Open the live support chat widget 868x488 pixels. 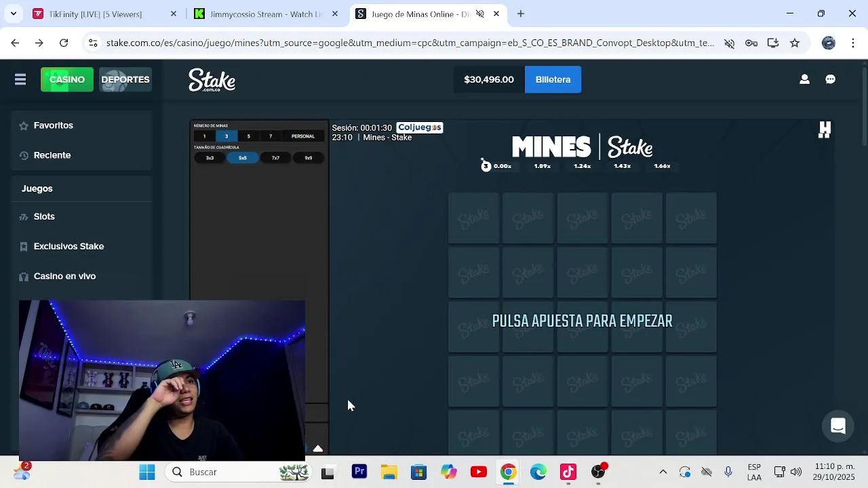(x=838, y=426)
